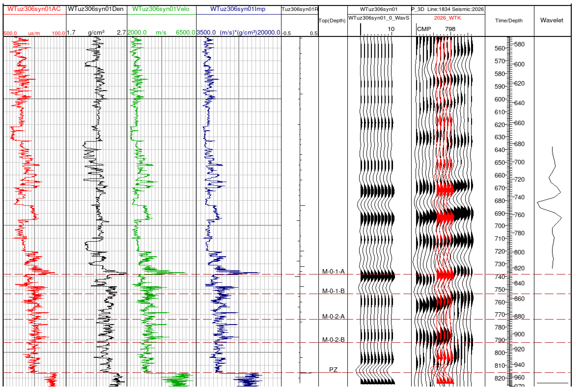Select the WTuz306syn01AC track header

[34, 9]
